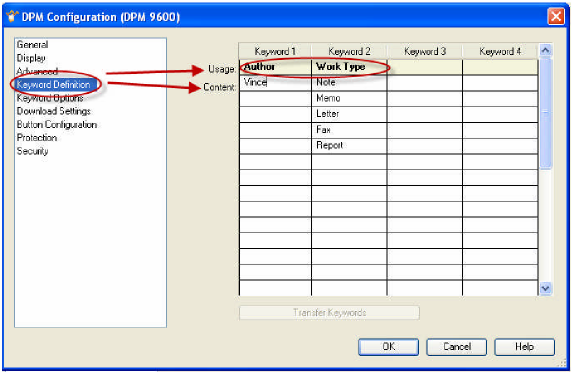Click the keyword table scroll down arrow
The width and height of the screenshot is (572, 372).
coord(545,288)
